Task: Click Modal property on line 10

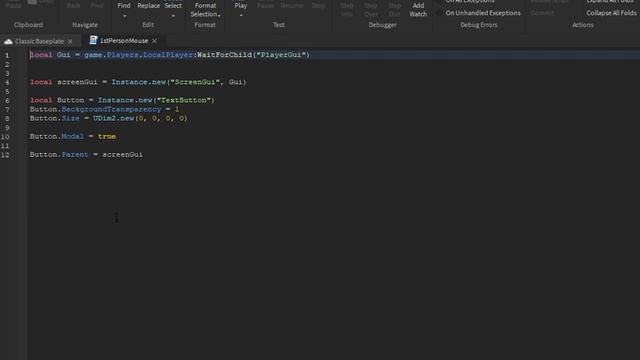Action: [73, 136]
